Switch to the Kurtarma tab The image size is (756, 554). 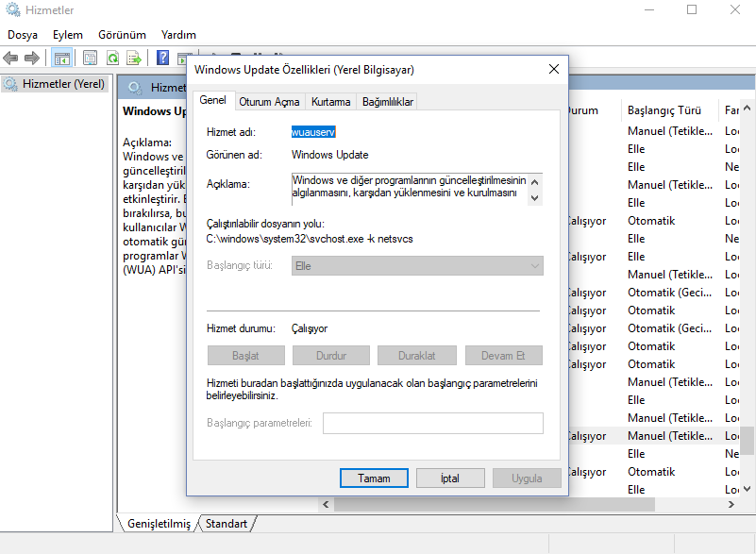point(330,102)
